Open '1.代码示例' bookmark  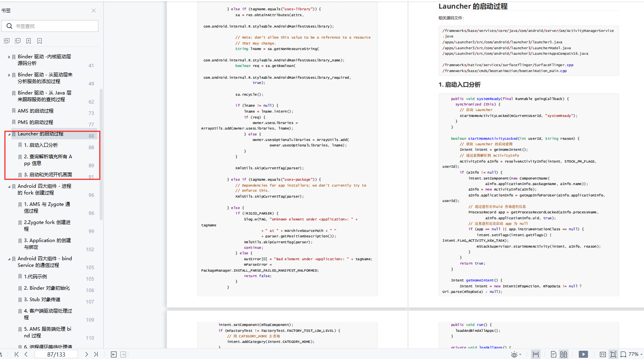[35, 277]
